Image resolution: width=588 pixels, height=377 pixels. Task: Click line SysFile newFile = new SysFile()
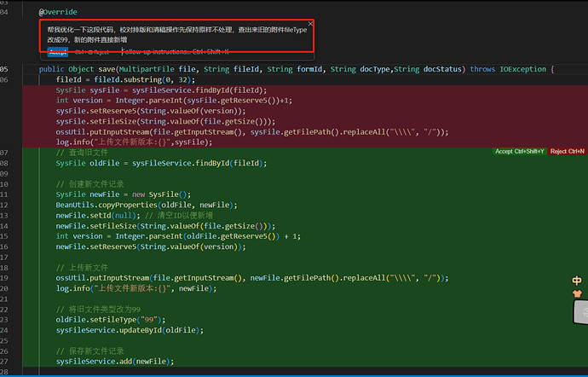coord(124,194)
